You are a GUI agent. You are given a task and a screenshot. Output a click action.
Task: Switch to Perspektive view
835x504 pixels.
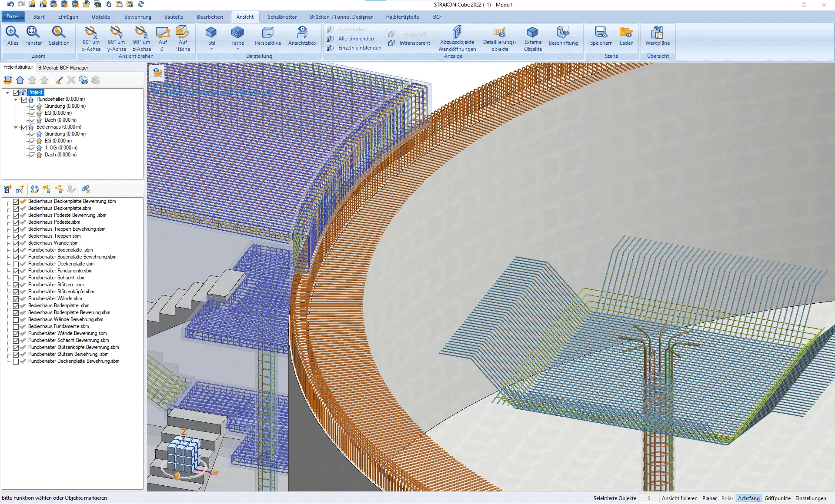pos(267,36)
